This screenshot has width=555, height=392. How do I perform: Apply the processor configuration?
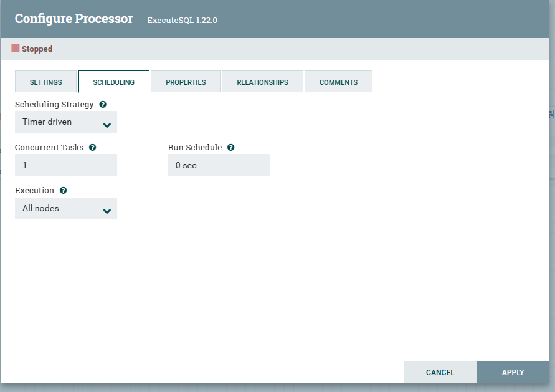(x=513, y=372)
